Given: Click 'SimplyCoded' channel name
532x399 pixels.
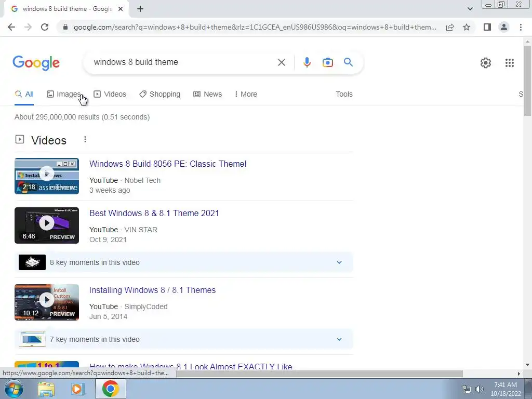Looking at the screenshot, I should 146,307.
